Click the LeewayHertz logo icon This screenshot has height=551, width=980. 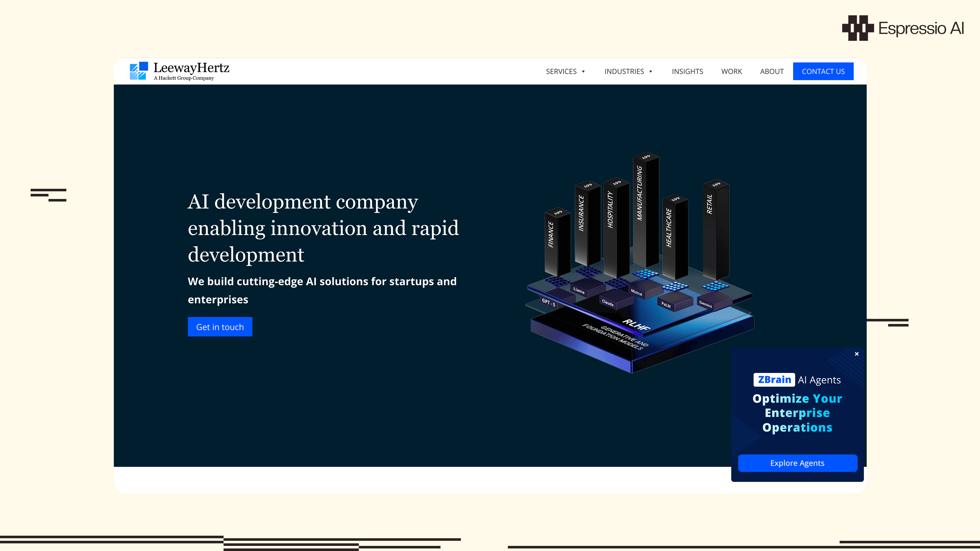pos(139,71)
